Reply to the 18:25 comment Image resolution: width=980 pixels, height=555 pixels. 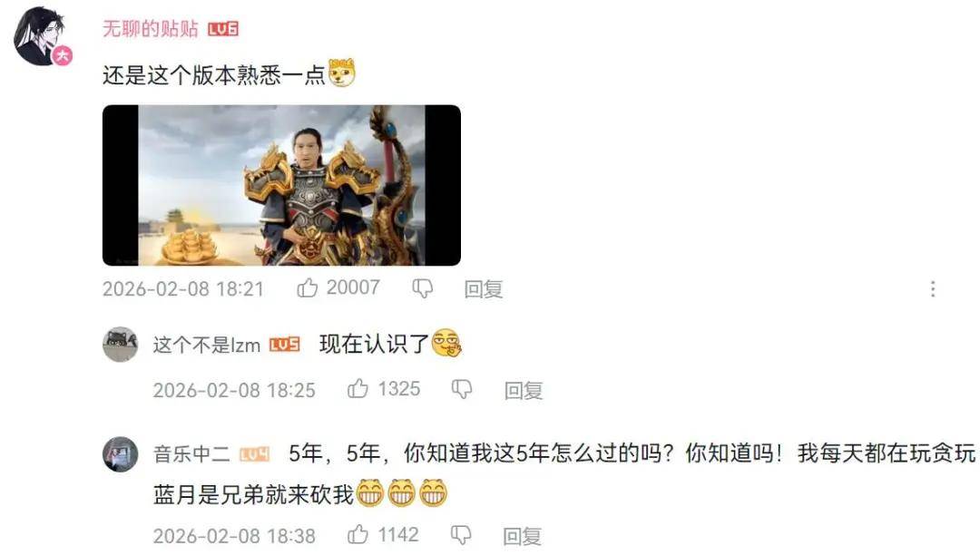click(524, 391)
